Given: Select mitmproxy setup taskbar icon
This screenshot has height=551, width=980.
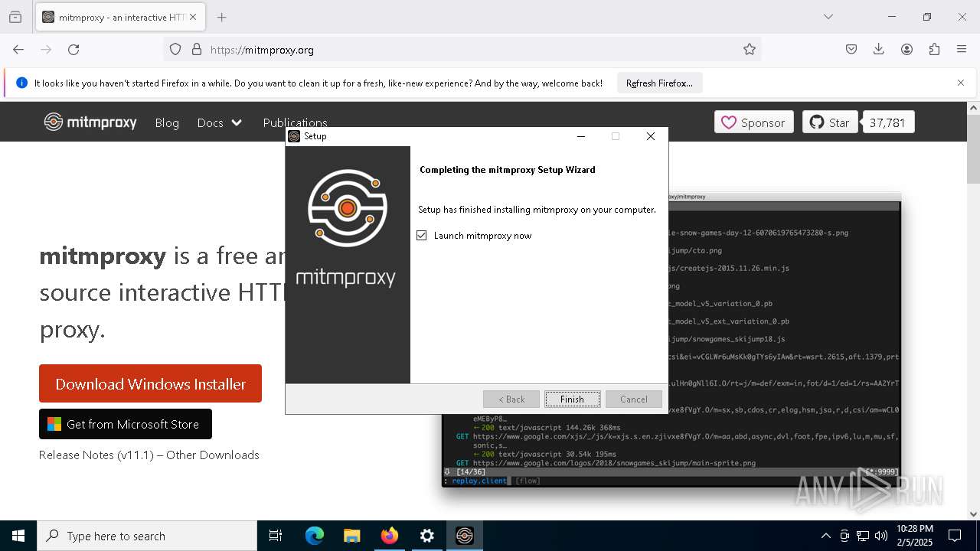Looking at the screenshot, I should point(465,536).
